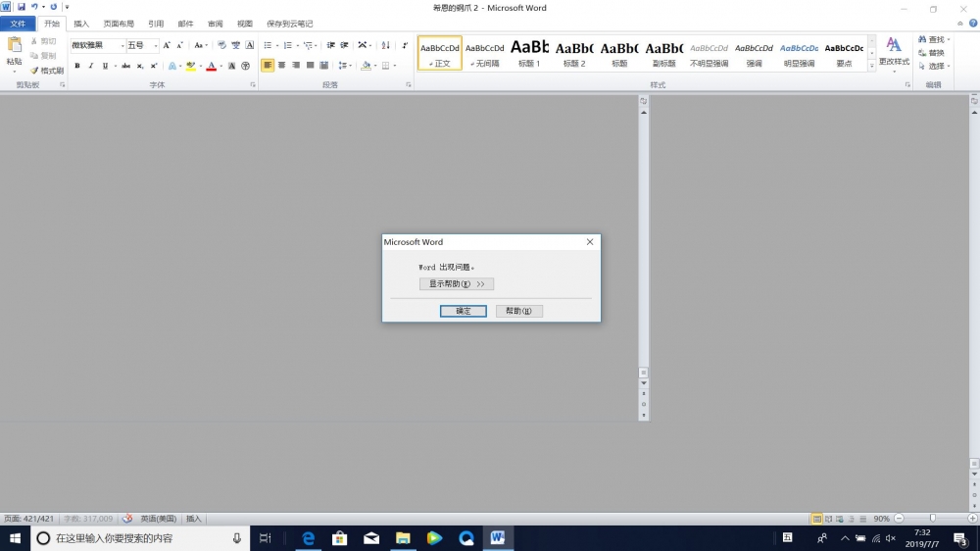Image resolution: width=980 pixels, height=551 pixels.
Task: Select the 标题 1 style
Action: (x=529, y=53)
